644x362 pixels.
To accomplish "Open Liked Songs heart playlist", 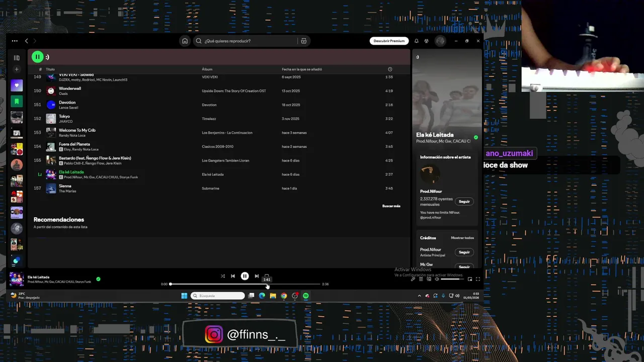I will coord(17,85).
